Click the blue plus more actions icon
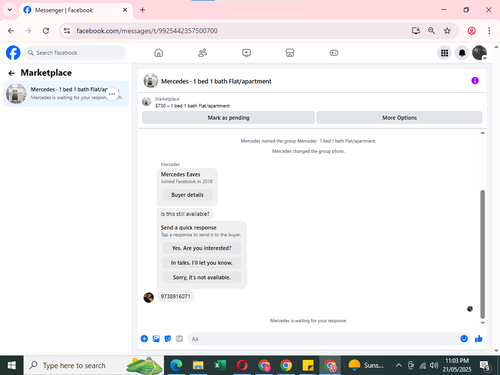The image size is (500, 375). coord(144,339)
